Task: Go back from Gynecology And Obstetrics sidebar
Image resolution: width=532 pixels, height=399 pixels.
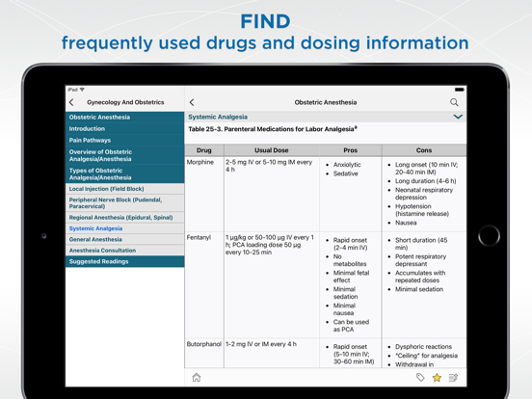Action: [71, 102]
